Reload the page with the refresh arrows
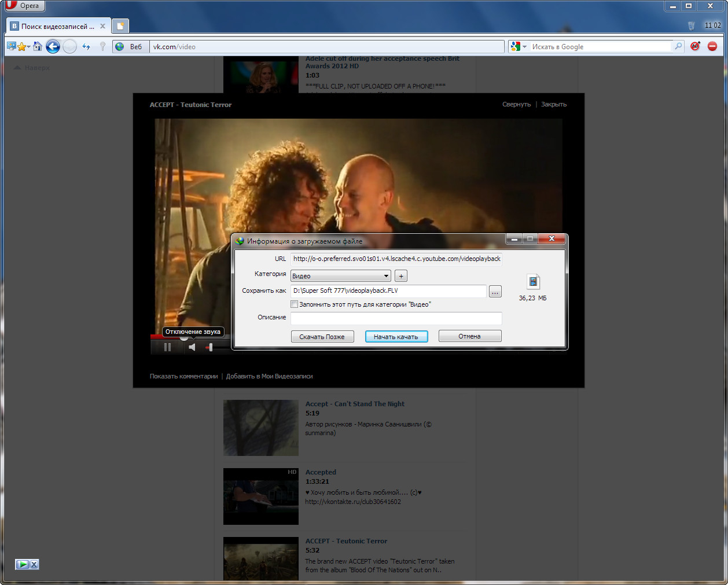 [86, 46]
